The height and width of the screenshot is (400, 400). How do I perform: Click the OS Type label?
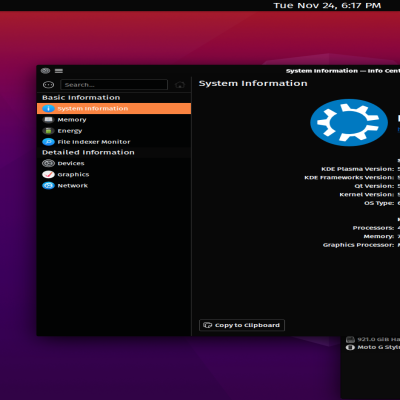pos(379,203)
